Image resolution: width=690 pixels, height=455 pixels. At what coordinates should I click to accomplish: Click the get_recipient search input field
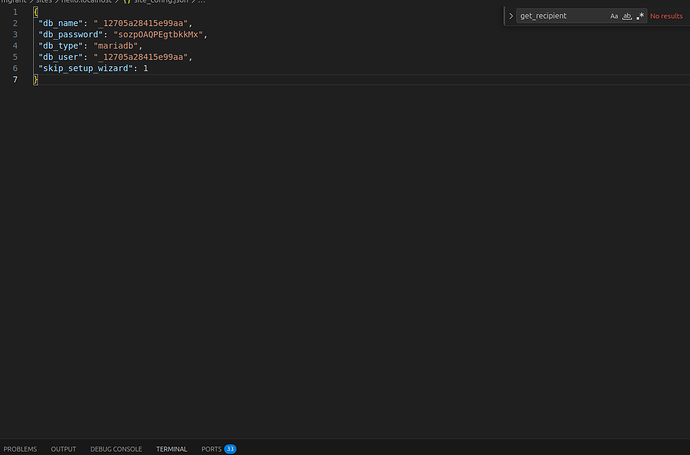560,16
